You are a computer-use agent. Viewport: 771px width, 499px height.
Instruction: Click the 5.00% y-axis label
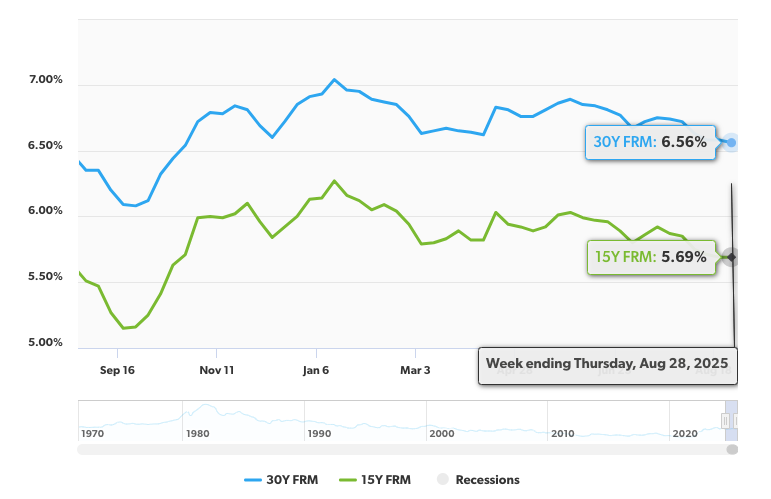[46, 342]
